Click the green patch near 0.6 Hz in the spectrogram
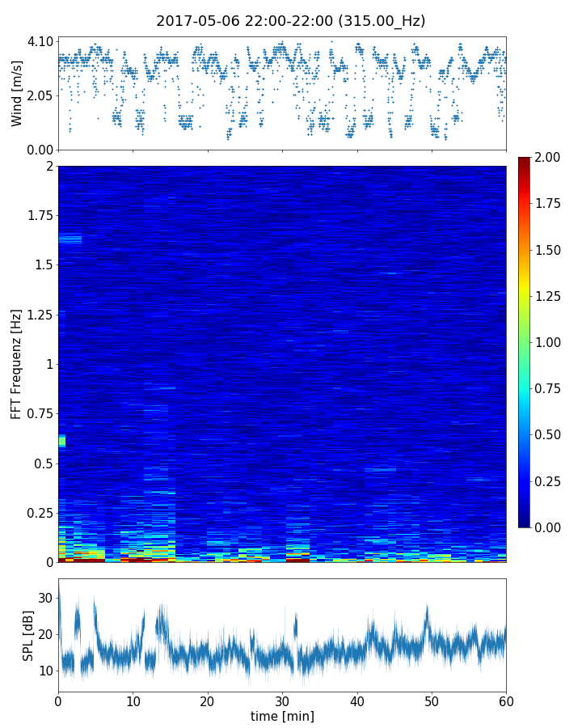 (61, 441)
